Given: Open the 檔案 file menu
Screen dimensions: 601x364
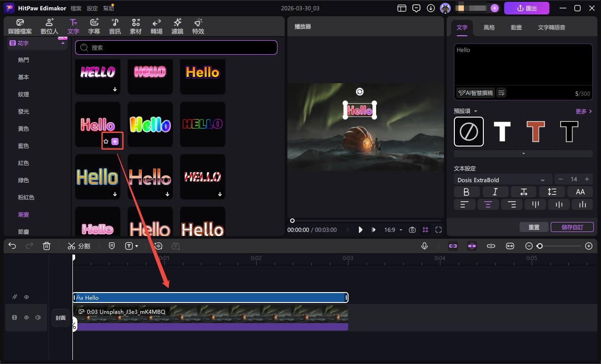Looking at the screenshot, I should 76,9.
